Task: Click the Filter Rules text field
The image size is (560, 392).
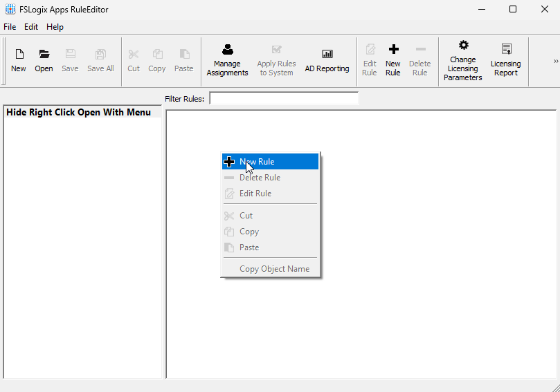Action: [284, 99]
